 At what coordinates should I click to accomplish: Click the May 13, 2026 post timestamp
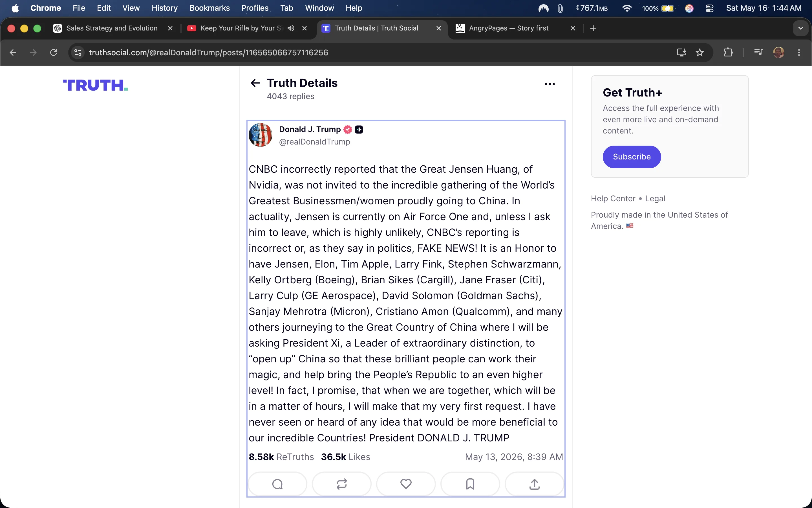[514, 457]
